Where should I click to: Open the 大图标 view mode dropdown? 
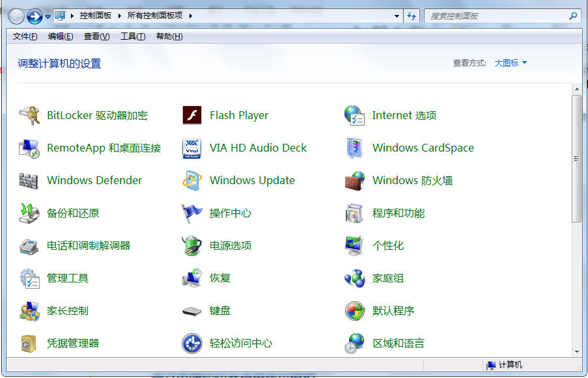pyautogui.click(x=511, y=63)
